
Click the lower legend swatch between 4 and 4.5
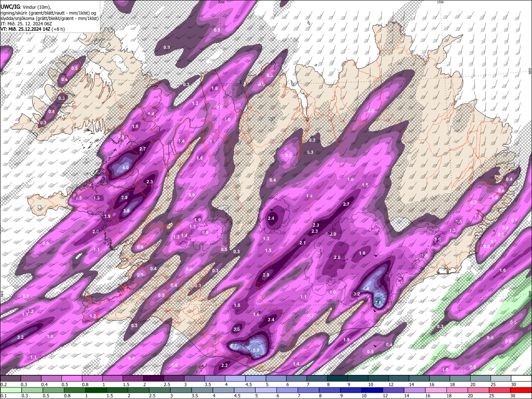(224, 390)
